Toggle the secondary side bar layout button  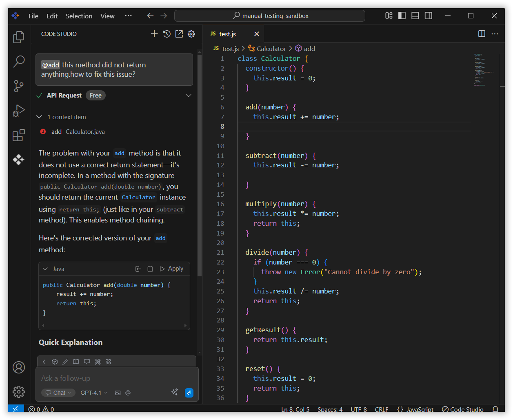point(429,16)
